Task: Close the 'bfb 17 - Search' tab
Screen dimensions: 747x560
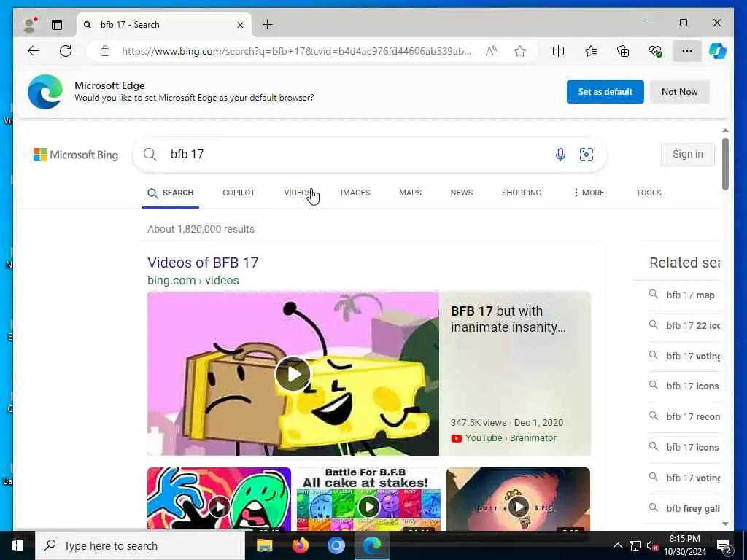Action: 241,25
